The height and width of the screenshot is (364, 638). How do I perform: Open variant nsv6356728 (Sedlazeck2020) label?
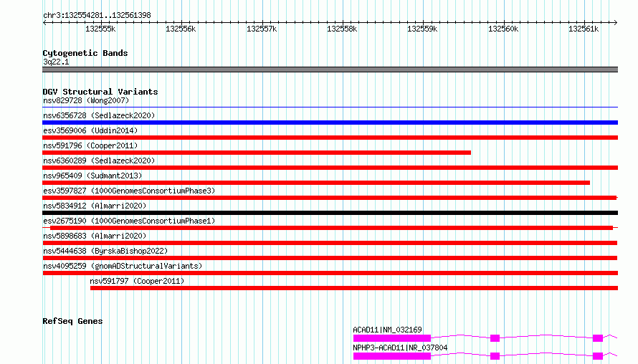point(99,115)
